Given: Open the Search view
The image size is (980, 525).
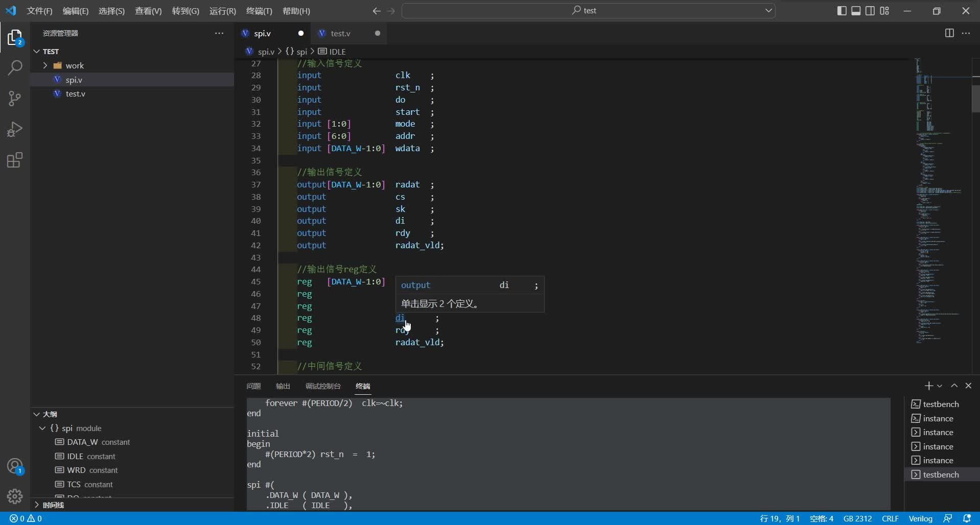Looking at the screenshot, I should (15, 68).
